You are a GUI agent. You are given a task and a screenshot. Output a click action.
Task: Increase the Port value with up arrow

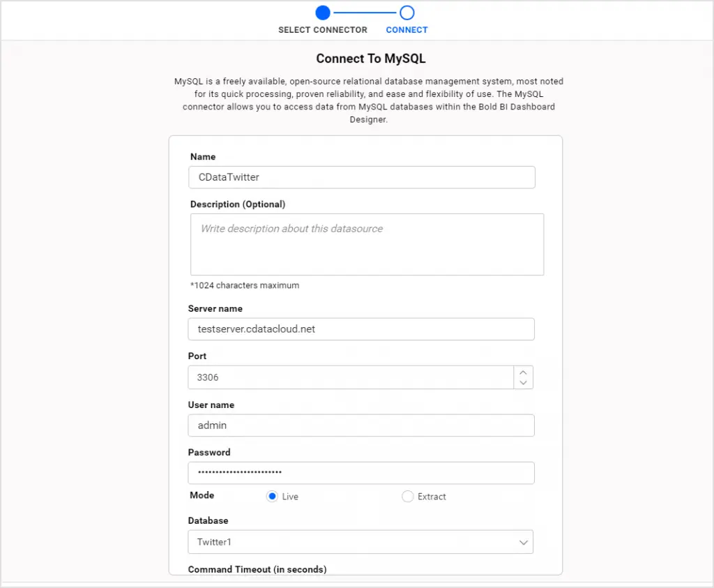(x=523, y=372)
